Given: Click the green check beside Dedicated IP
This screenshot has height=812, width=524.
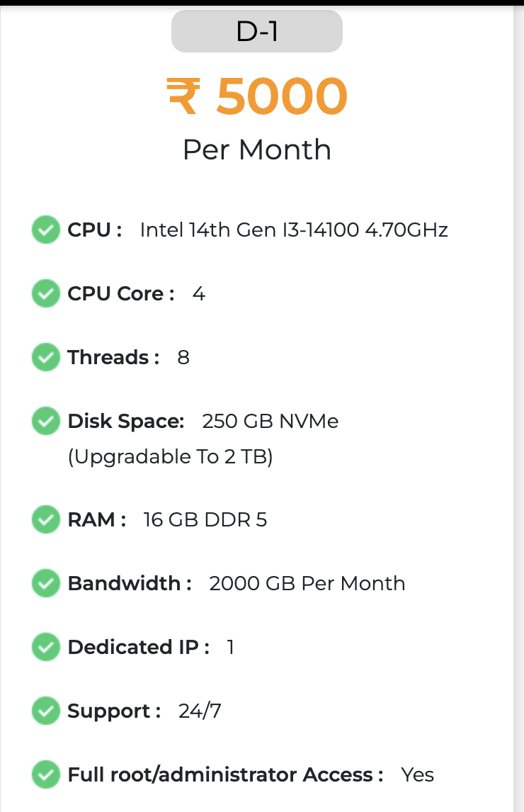Looking at the screenshot, I should [46, 648].
